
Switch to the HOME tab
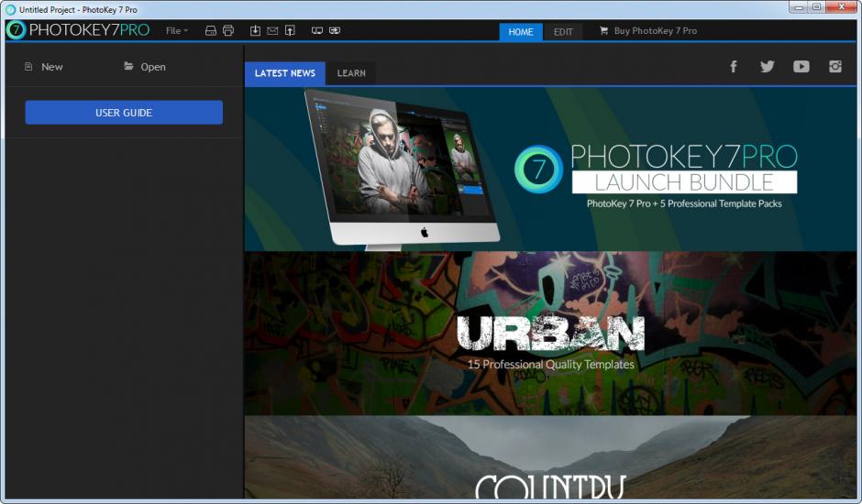521,32
